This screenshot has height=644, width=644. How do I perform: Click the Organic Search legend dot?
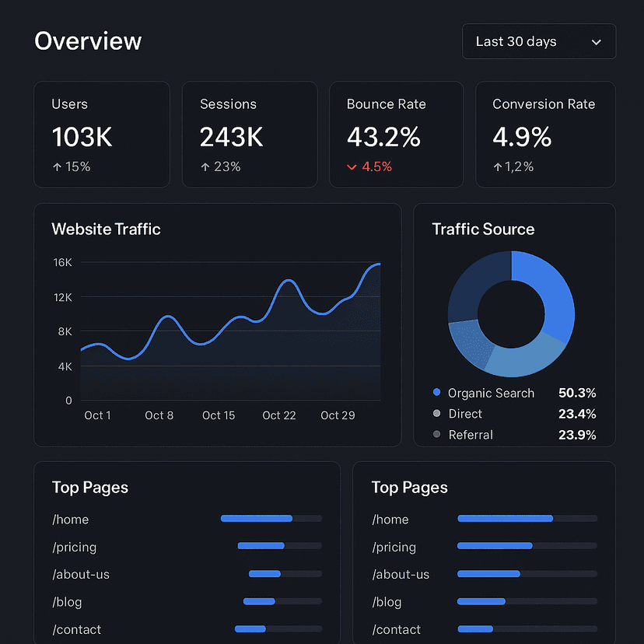(436, 392)
